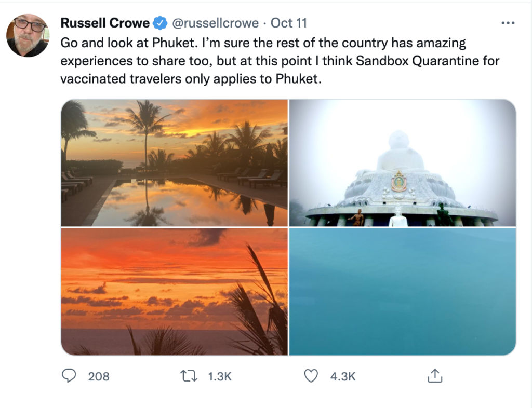Click the Russell Crowe display name

[105, 23]
